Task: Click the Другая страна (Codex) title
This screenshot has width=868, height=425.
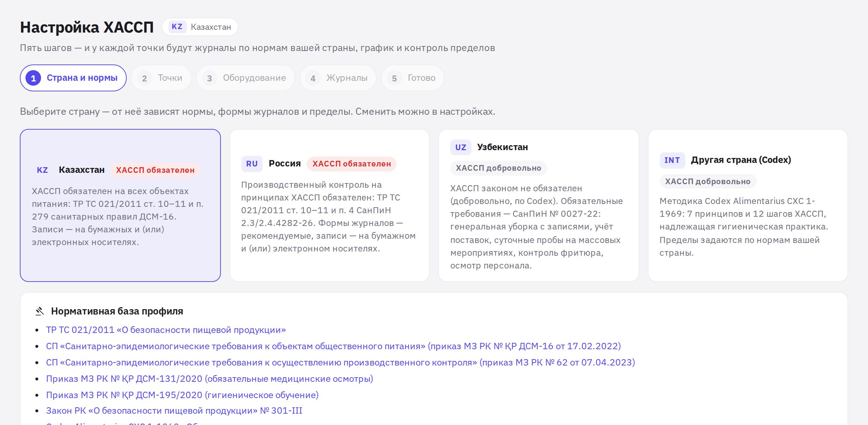Action: click(741, 160)
